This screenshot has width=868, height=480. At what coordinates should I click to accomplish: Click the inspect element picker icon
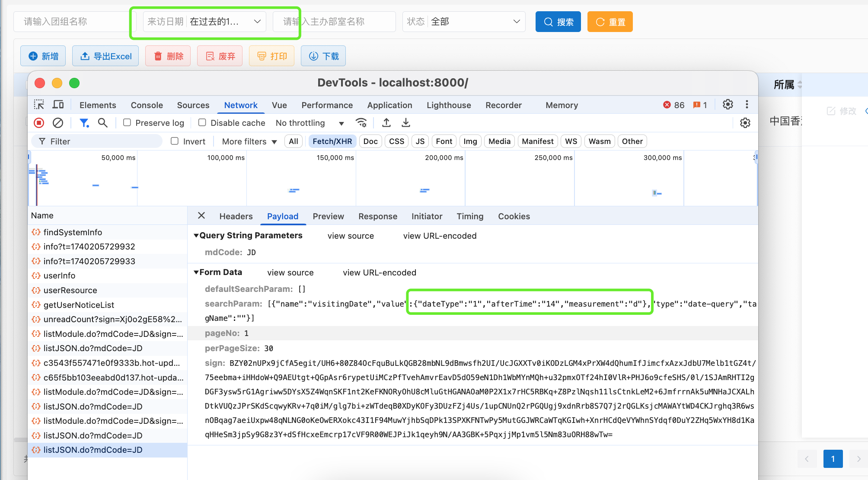(x=39, y=105)
